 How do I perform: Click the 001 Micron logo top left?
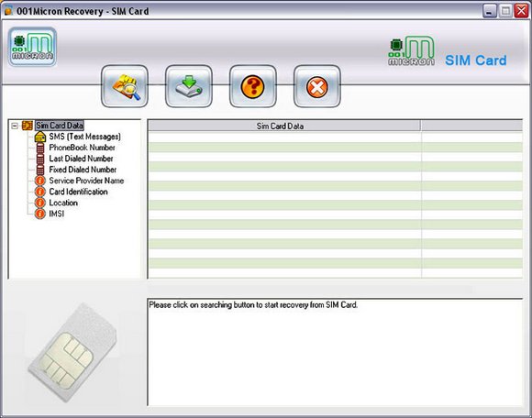tap(32, 47)
